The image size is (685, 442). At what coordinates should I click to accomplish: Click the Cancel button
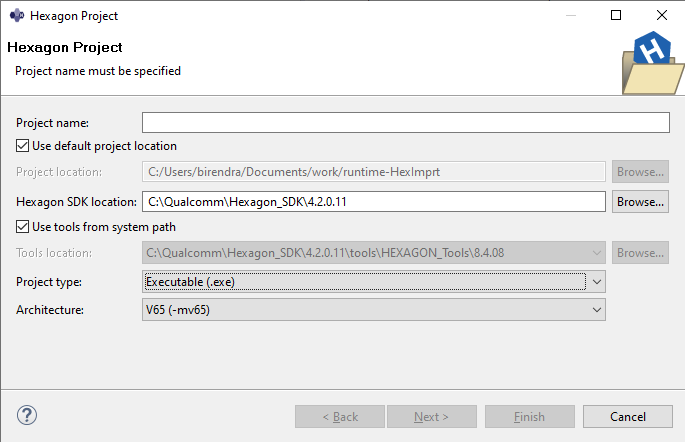pos(628,417)
